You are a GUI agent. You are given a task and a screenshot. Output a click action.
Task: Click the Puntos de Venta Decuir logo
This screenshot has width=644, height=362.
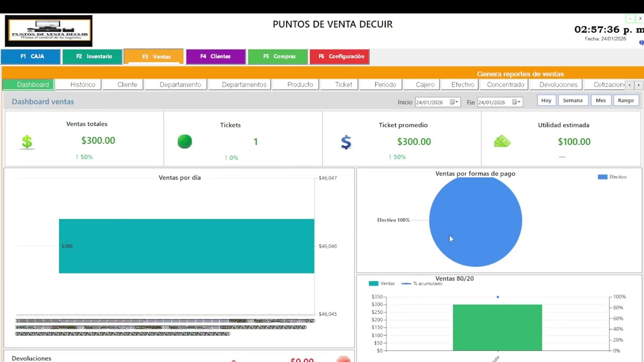(x=49, y=31)
